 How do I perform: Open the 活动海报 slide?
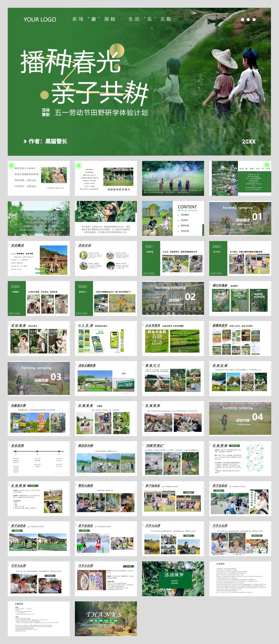(x=39, y=338)
